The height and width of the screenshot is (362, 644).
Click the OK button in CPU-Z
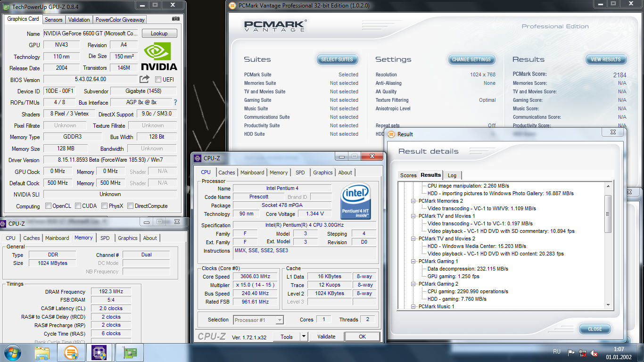pos(362,337)
